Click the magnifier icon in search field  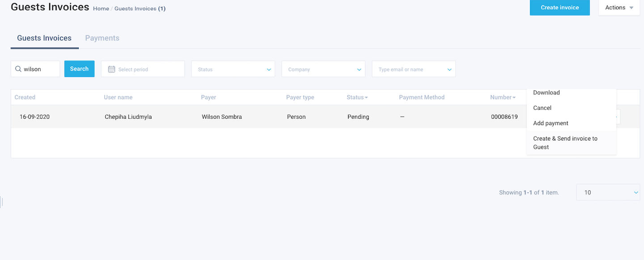[18, 69]
